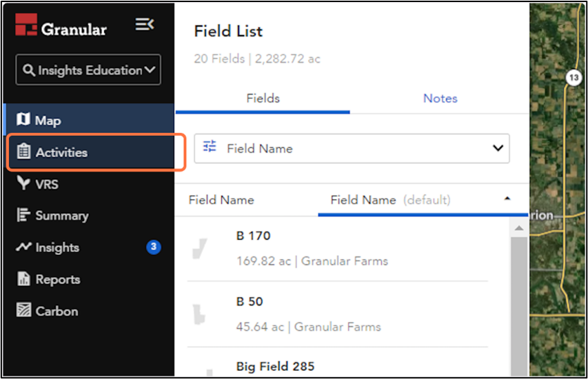Open the Insights Education account dropdown
588x379 pixels.
point(88,70)
